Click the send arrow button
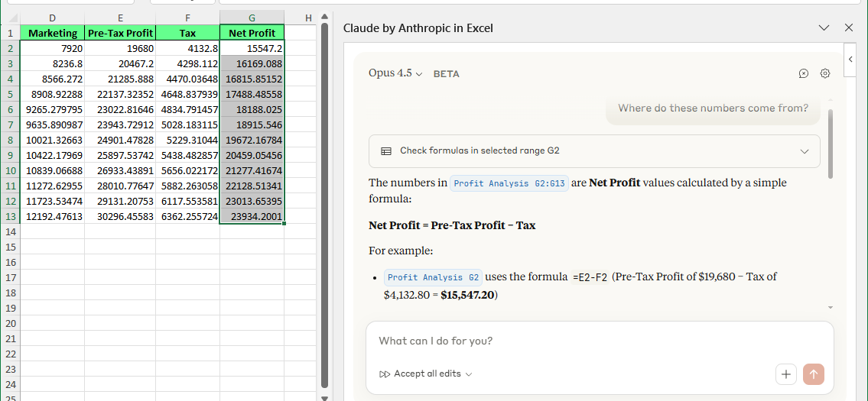This screenshot has height=401, width=868. point(813,374)
